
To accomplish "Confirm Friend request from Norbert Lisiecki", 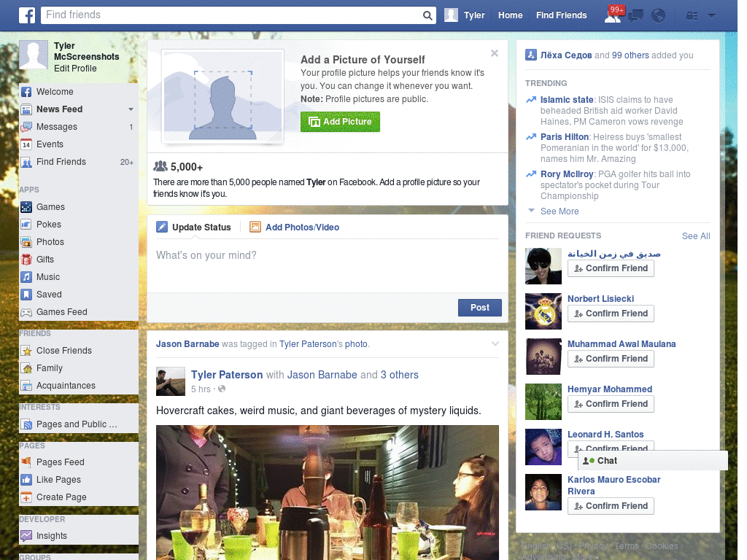I will 611,314.
